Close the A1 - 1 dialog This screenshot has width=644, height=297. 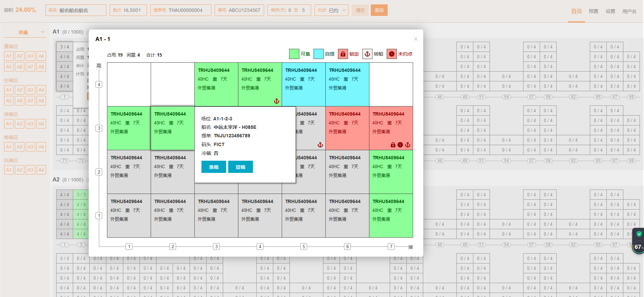[x=416, y=39]
